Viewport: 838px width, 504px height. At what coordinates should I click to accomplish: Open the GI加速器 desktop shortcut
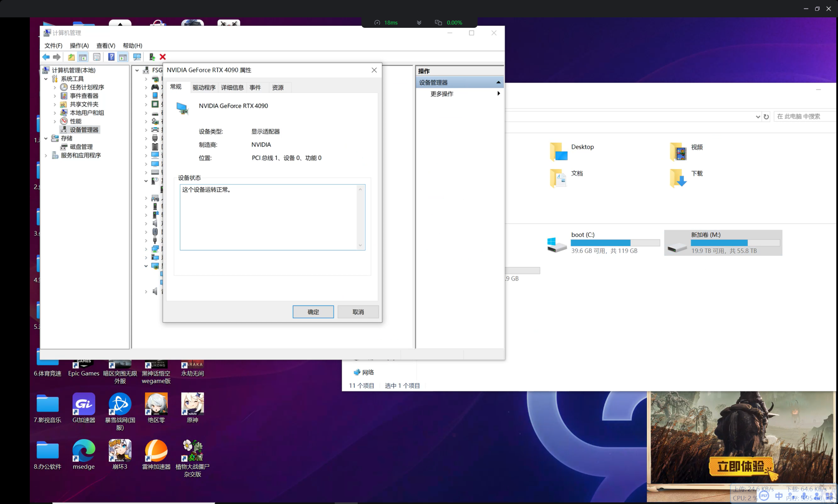tap(83, 408)
